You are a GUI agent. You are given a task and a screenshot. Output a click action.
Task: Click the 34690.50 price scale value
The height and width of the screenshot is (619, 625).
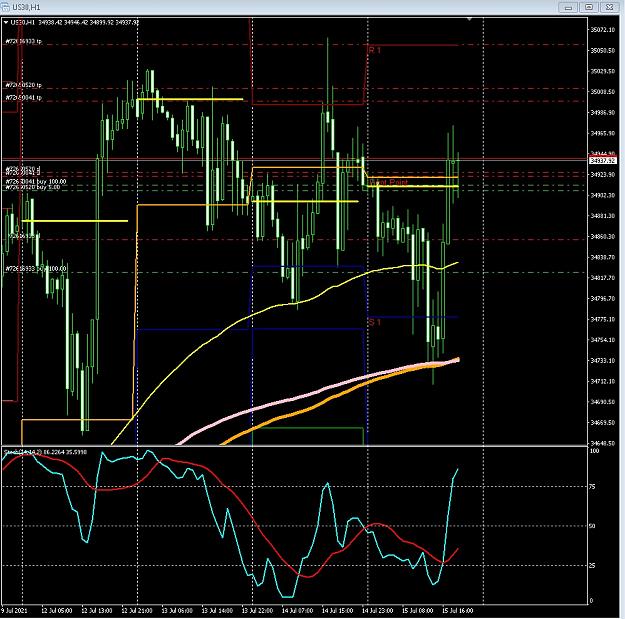[602, 402]
